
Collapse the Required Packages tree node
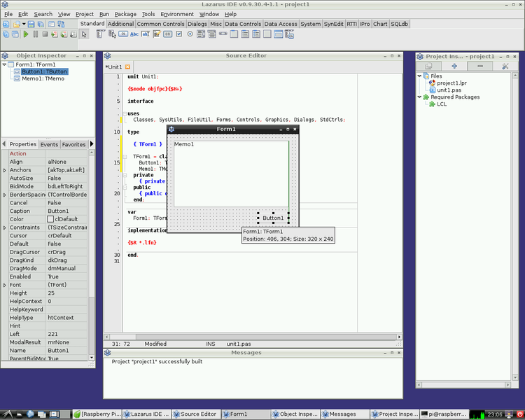click(x=420, y=97)
